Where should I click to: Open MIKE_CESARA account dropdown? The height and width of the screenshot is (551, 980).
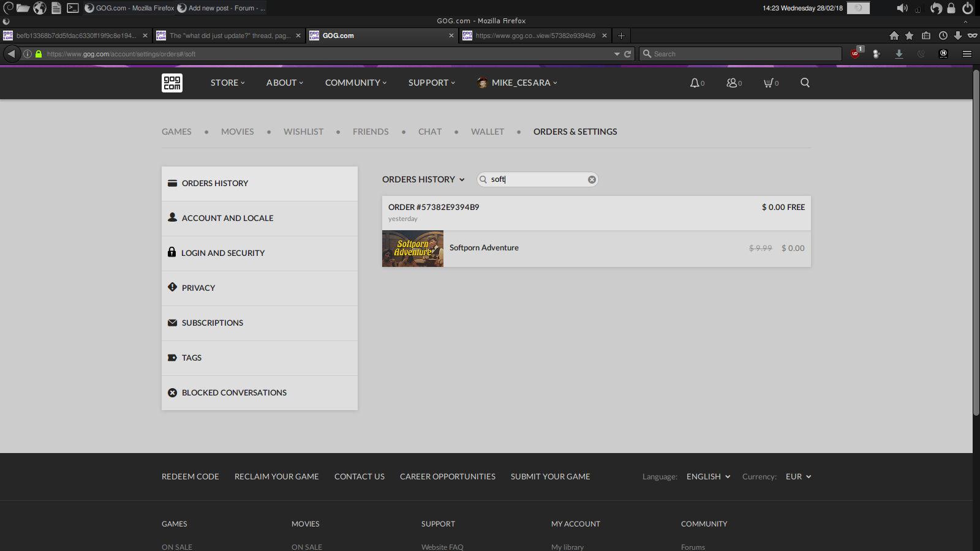click(524, 83)
